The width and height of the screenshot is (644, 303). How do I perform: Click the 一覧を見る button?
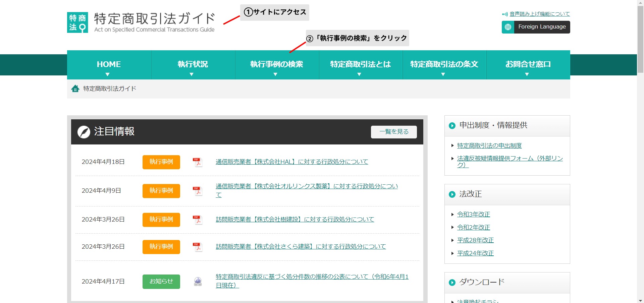pyautogui.click(x=394, y=132)
